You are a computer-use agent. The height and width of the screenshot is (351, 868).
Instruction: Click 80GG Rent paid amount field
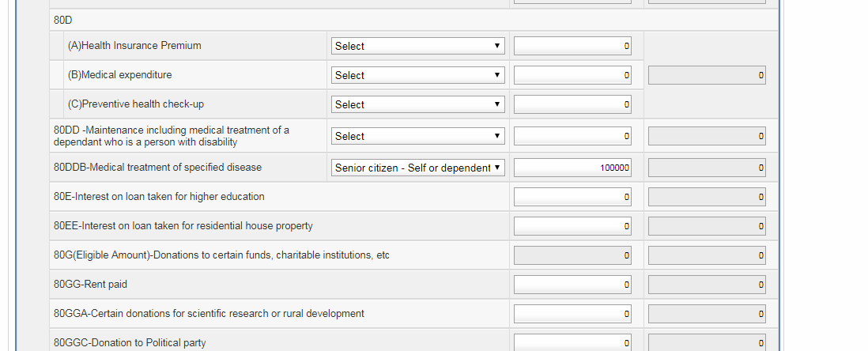[572, 285]
